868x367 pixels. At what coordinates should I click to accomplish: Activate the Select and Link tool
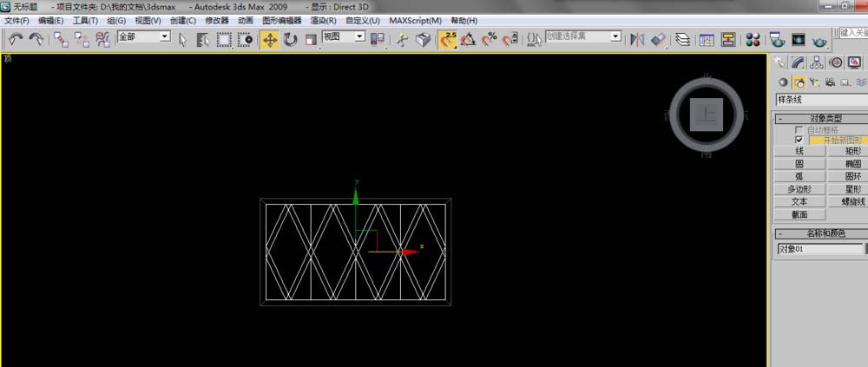click(61, 39)
